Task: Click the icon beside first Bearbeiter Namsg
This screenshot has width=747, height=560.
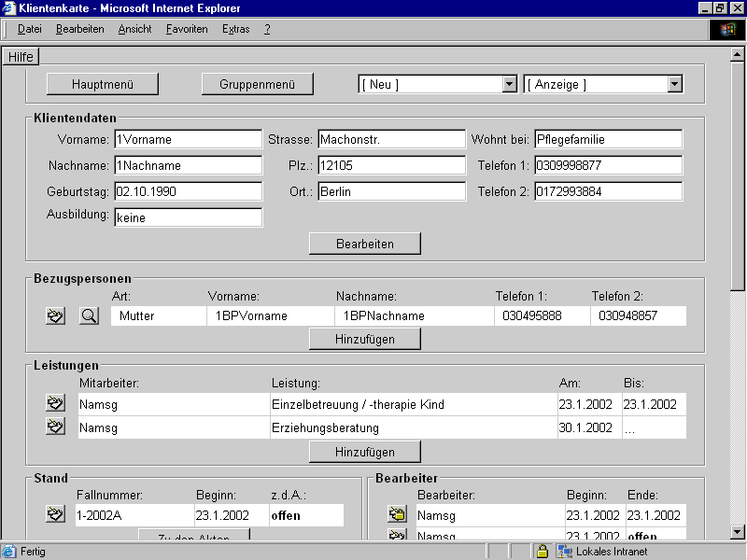Action: click(398, 514)
